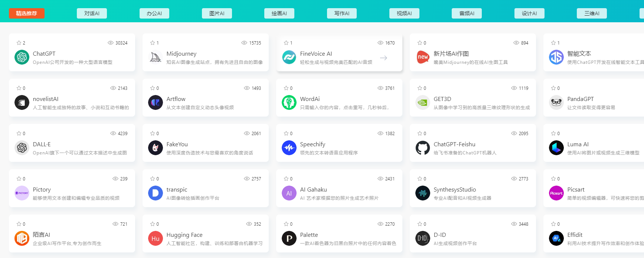Click the "15735" view count on Midjourney

coord(255,43)
